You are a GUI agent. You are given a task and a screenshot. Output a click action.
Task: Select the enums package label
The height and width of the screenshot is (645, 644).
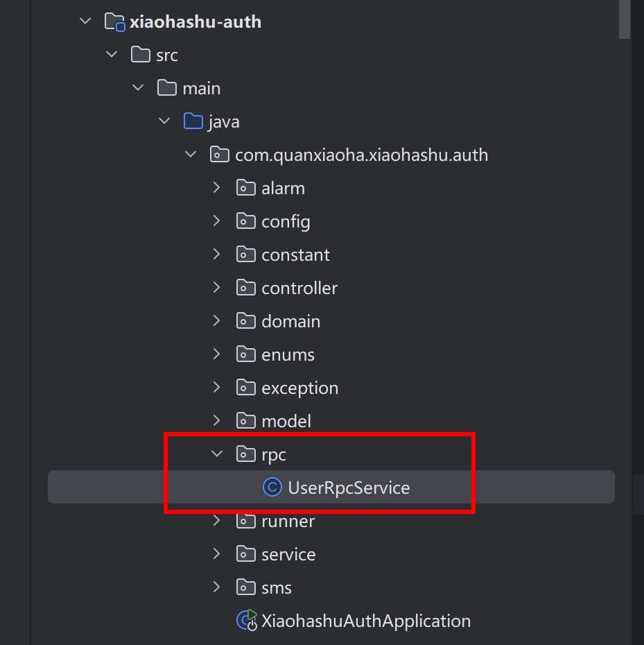point(288,354)
